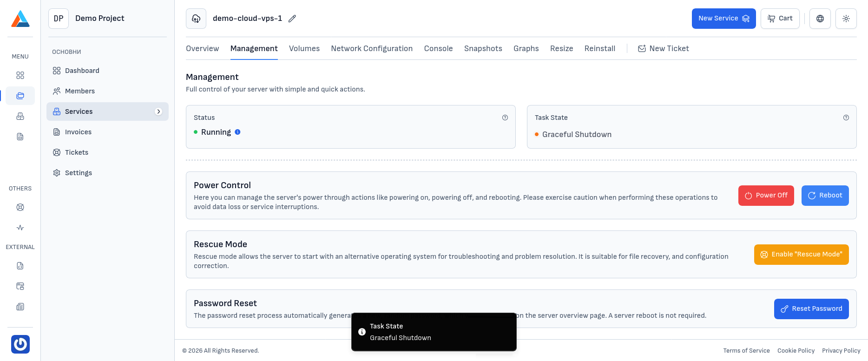The image size is (868, 361).
Task: Open the language globe icon
Action: point(820,19)
